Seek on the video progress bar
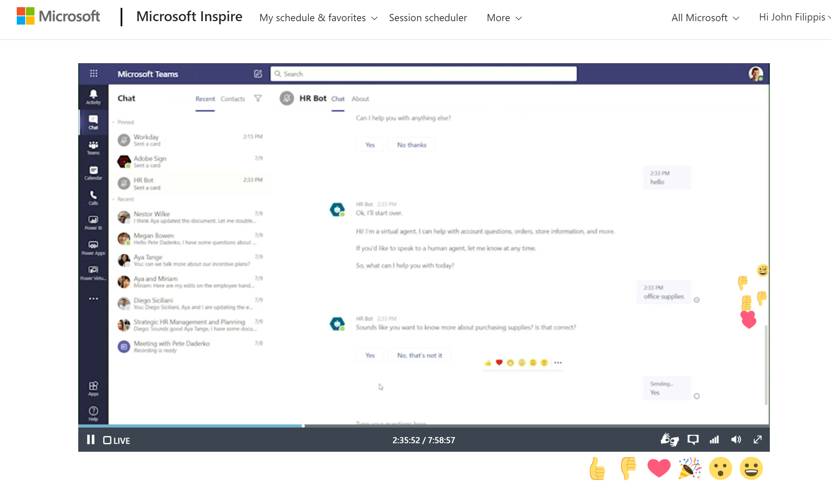Image resolution: width=831 pixels, height=504 pixels. click(424, 426)
